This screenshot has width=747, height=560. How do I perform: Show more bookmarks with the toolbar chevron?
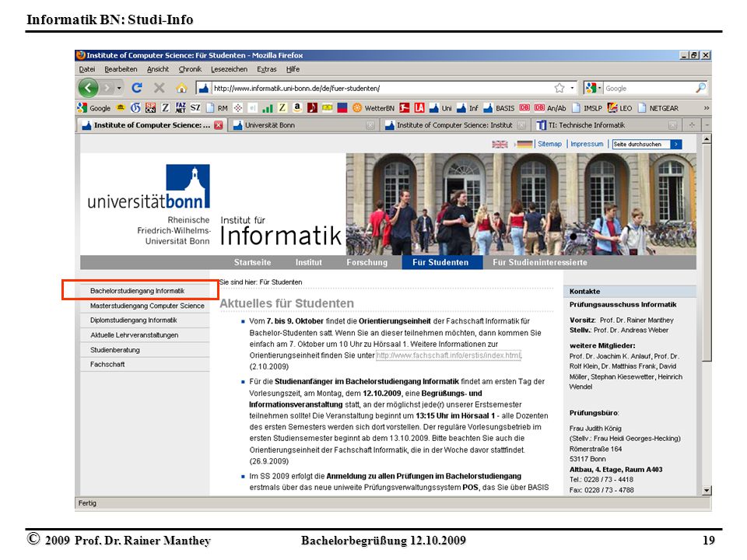706,108
